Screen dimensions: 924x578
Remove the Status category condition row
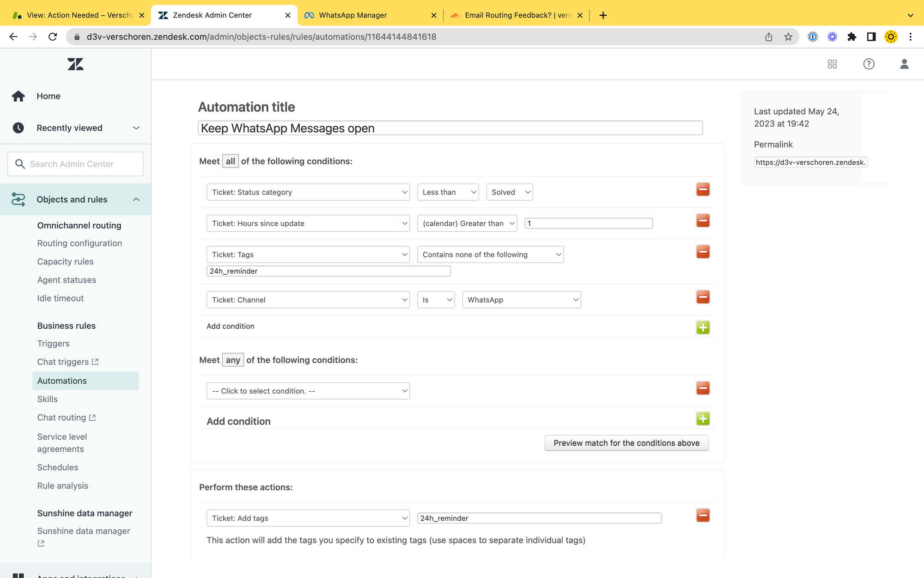coord(703,190)
